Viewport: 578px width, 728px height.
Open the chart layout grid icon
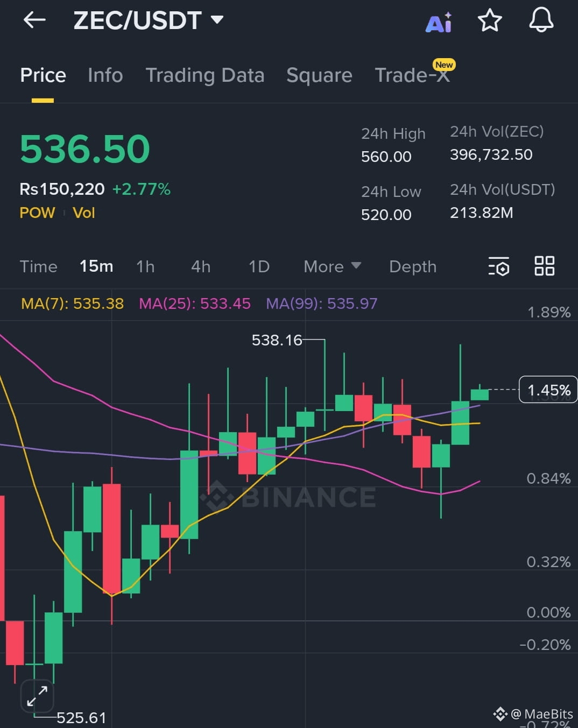coord(544,266)
